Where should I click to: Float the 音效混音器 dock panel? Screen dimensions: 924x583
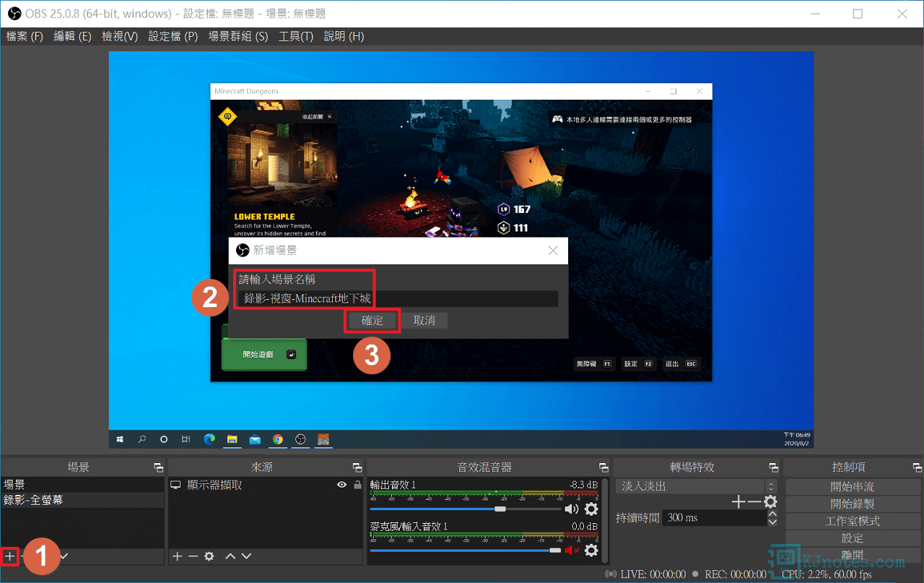tap(603, 468)
